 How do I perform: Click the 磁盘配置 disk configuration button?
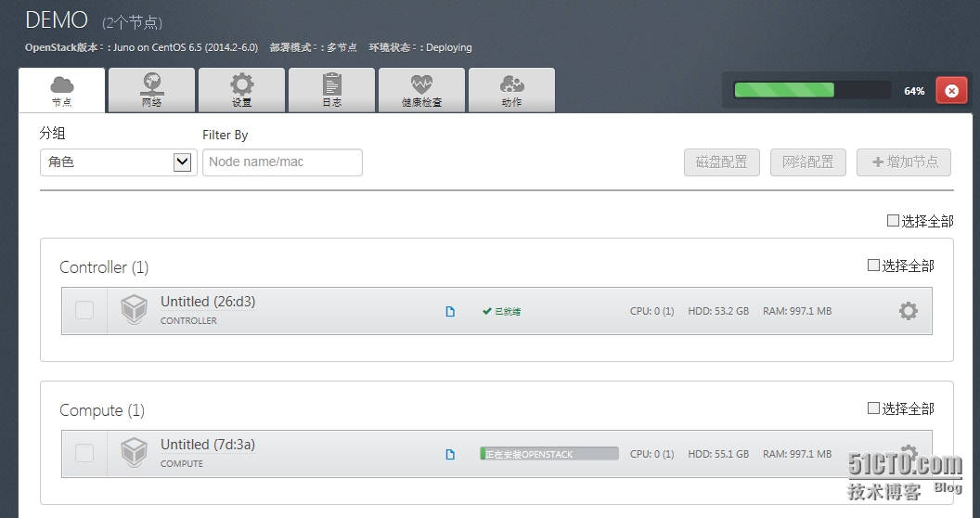[722, 162]
